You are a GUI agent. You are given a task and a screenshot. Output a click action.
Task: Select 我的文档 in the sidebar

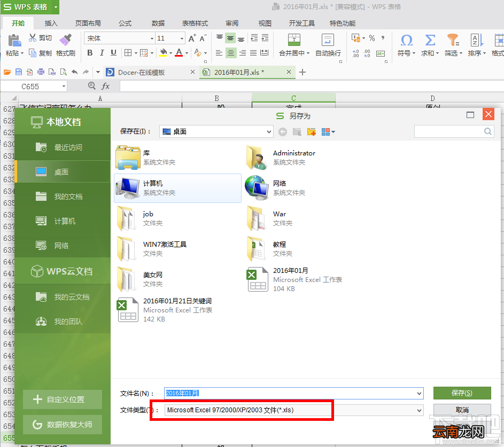pyautogui.click(x=63, y=197)
